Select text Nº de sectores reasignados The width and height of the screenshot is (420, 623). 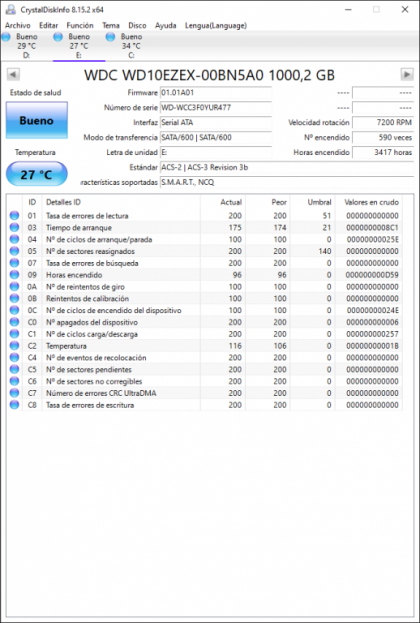pyautogui.click(x=90, y=251)
